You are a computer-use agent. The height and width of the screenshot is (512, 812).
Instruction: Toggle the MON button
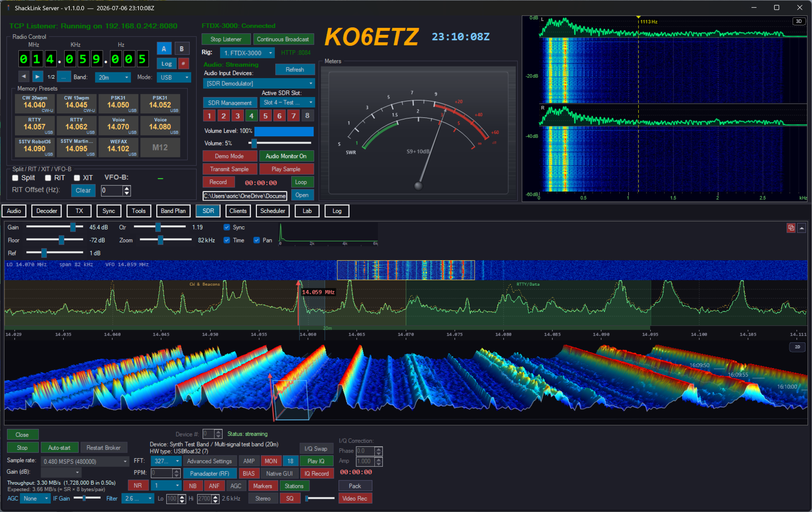[271, 461]
